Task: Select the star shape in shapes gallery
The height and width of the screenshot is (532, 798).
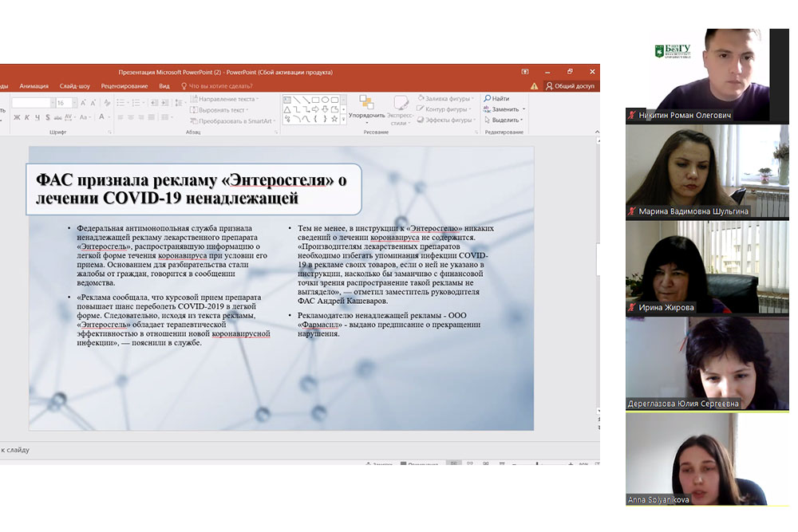Action: (335, 119)
